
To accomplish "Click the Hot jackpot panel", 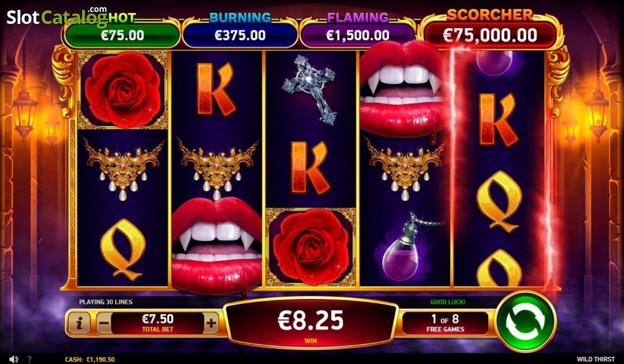I will pos(122,30).
